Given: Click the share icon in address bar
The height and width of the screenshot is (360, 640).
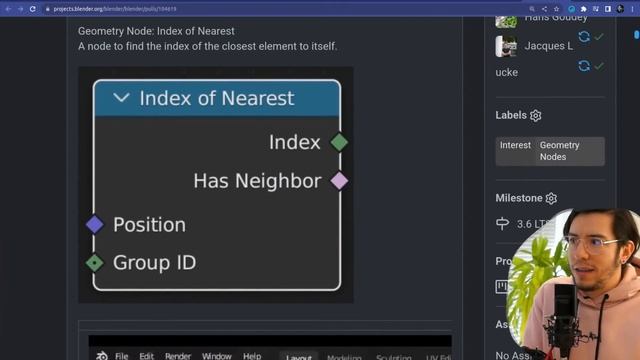Looking at the screenshot, I should [x=544, y=9].
